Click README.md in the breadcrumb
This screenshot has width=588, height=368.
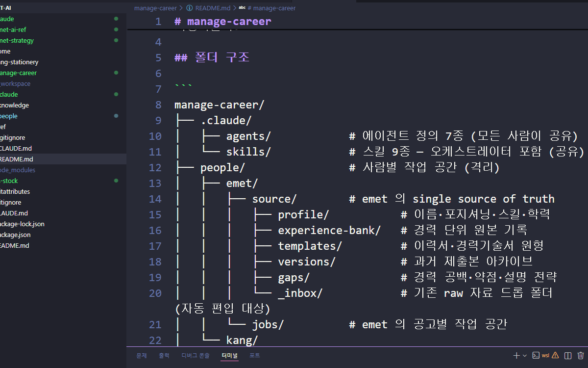pos(213,8)
